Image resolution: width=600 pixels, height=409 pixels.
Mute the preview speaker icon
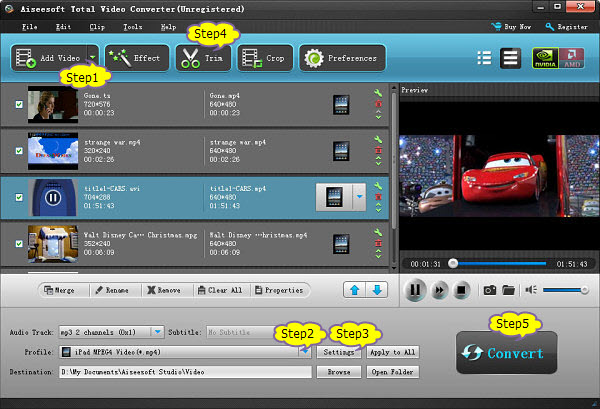pos(531,290)
